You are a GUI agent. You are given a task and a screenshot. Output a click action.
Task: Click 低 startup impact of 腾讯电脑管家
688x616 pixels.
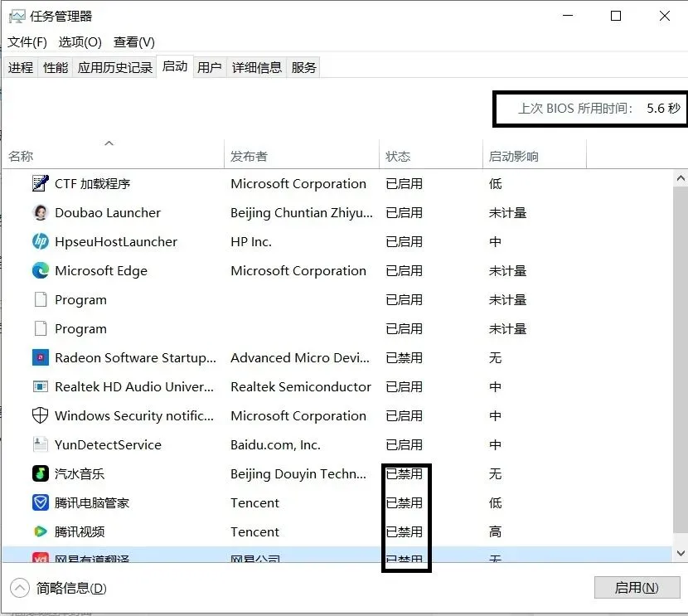click(495, 502)
